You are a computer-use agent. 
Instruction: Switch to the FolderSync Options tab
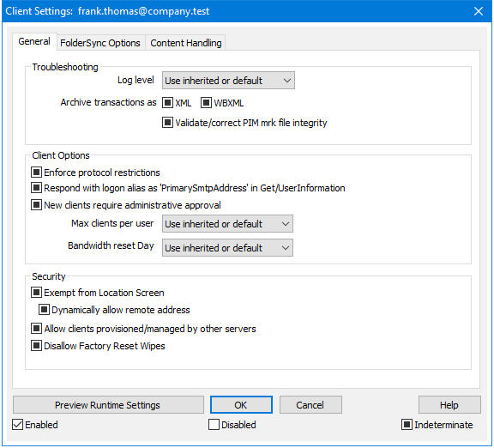point(100,43)
